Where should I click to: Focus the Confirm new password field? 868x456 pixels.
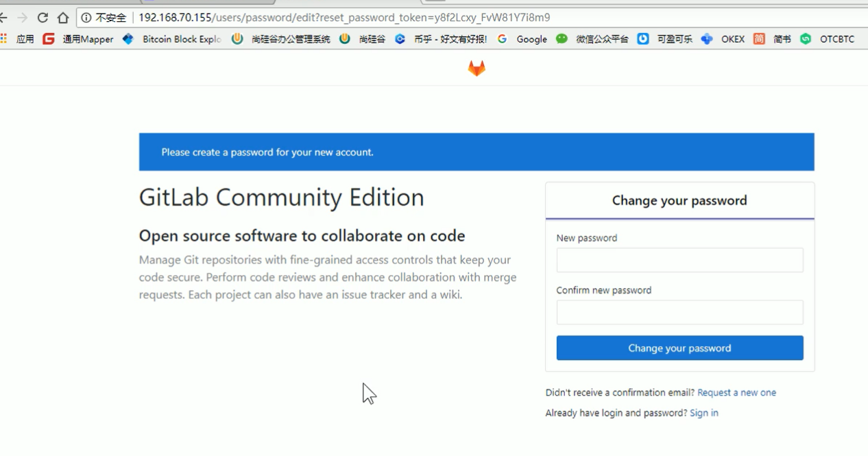point(679,313)
